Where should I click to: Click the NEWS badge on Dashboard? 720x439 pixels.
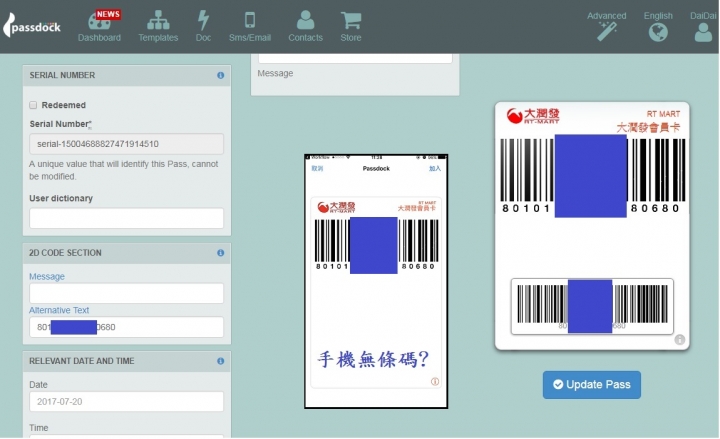click(108, 14)
